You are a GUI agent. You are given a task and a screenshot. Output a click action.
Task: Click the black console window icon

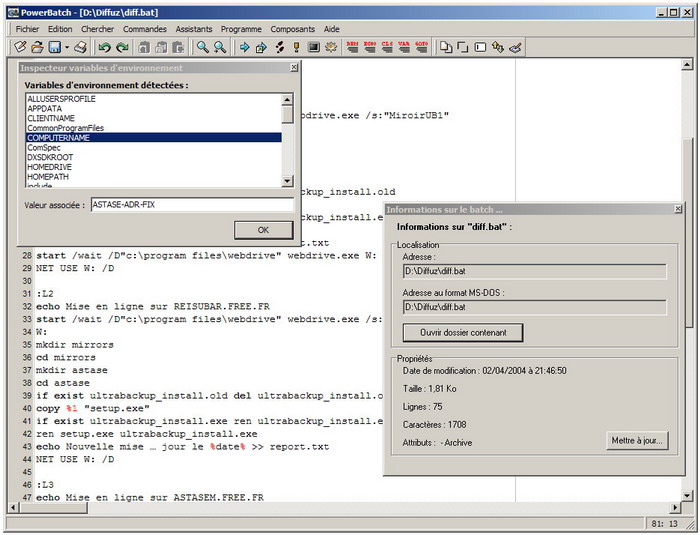313,47
